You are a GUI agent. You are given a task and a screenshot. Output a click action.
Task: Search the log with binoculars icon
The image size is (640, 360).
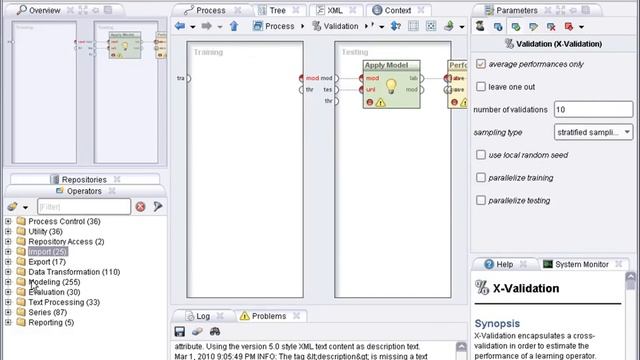tap(215, 331)
